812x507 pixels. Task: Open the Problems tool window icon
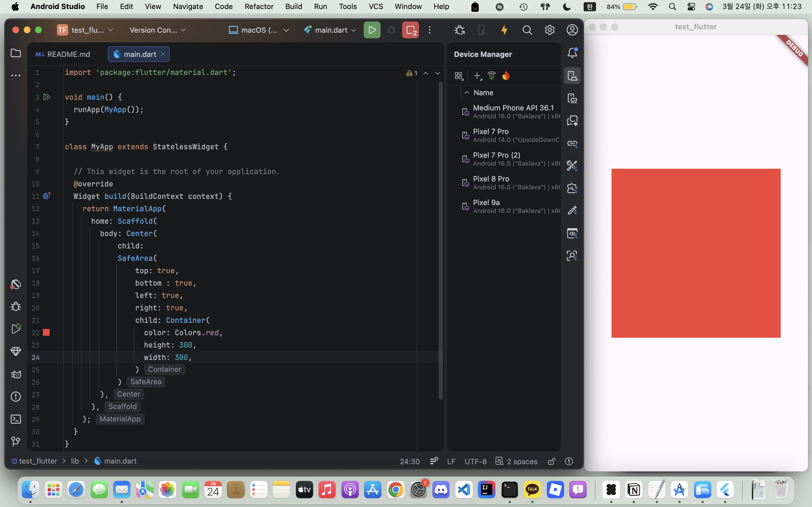[x=16, y=397]
